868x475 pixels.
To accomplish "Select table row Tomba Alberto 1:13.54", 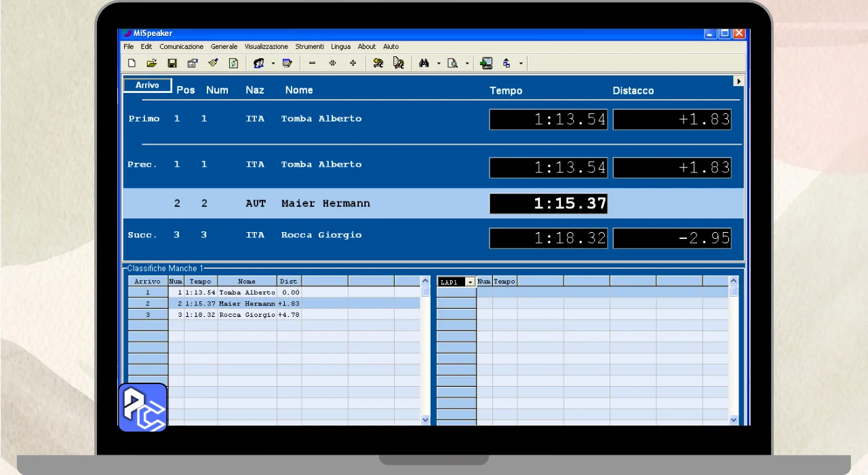I will click(x=274, y=292).
